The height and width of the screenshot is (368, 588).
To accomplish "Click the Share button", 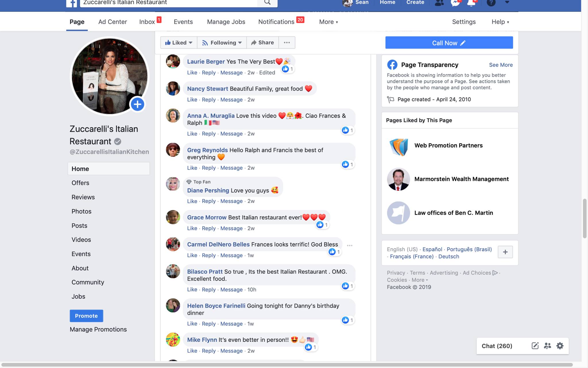I will pyautogui.click(x=262, y=43).
